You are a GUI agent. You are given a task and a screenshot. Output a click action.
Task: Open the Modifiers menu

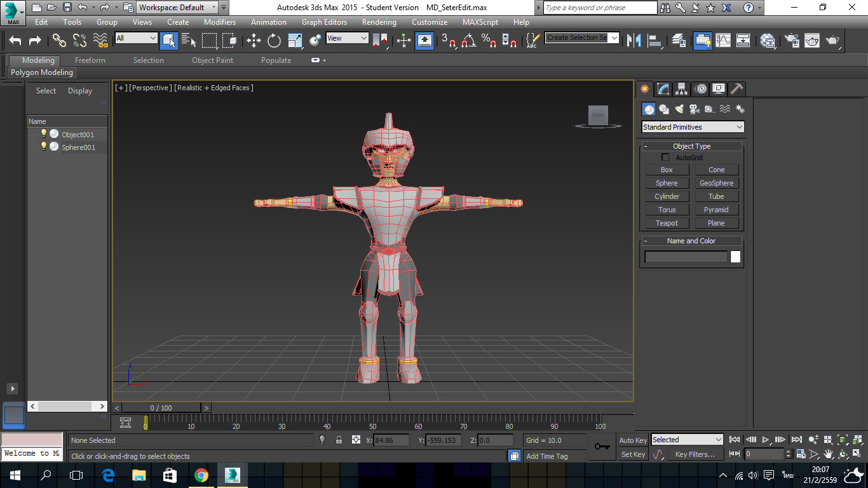click(219, 22)
